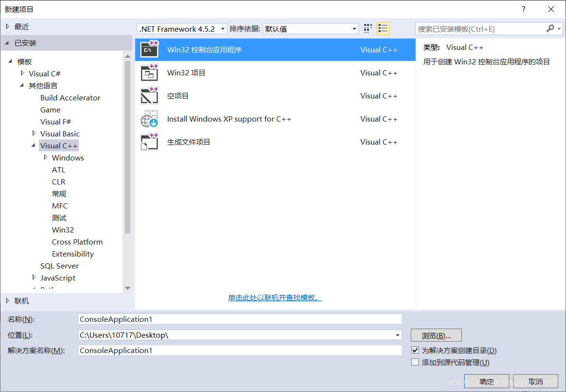Open the 排序依据 sort dropdown
The width and height of the screenshot is (566, 392).
point(310,28)
